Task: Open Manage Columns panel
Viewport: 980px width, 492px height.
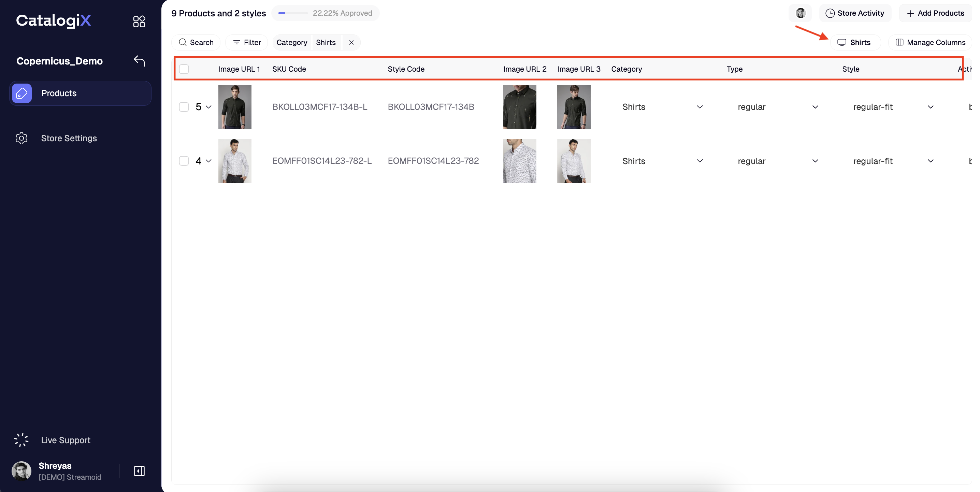Action: 930,42
